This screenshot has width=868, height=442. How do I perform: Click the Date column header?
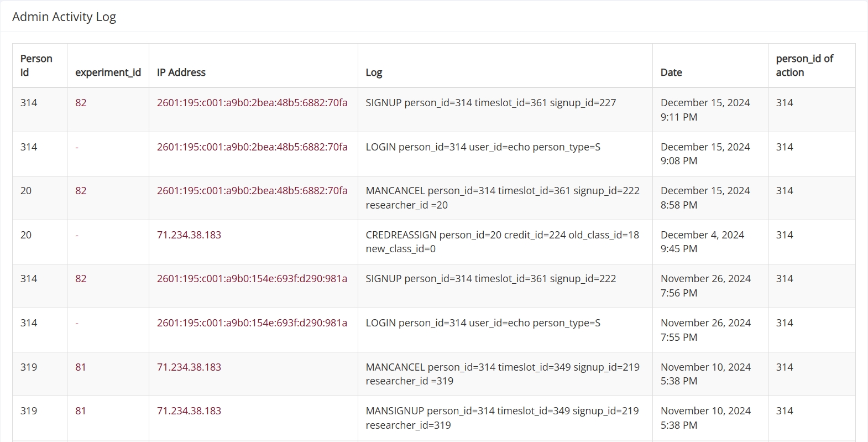[x=671, y=72]
